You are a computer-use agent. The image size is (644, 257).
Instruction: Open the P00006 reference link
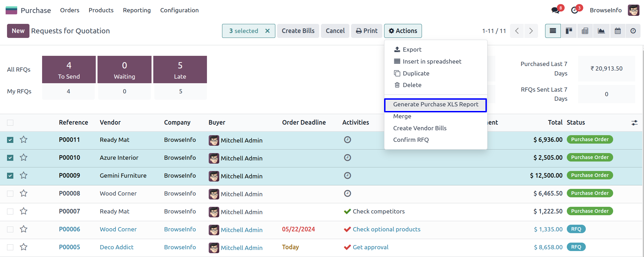tap(69, 229)
